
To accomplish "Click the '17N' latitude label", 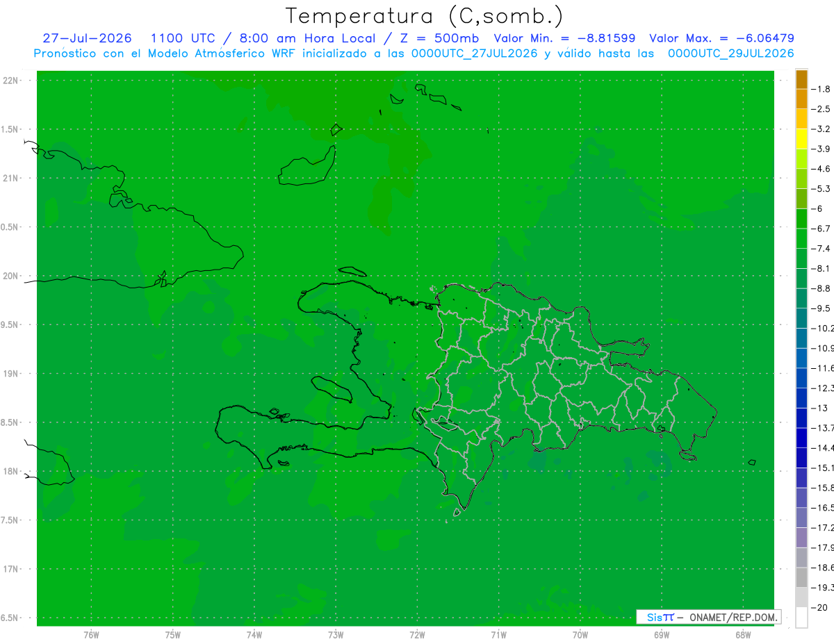I will tap(11, 569).
